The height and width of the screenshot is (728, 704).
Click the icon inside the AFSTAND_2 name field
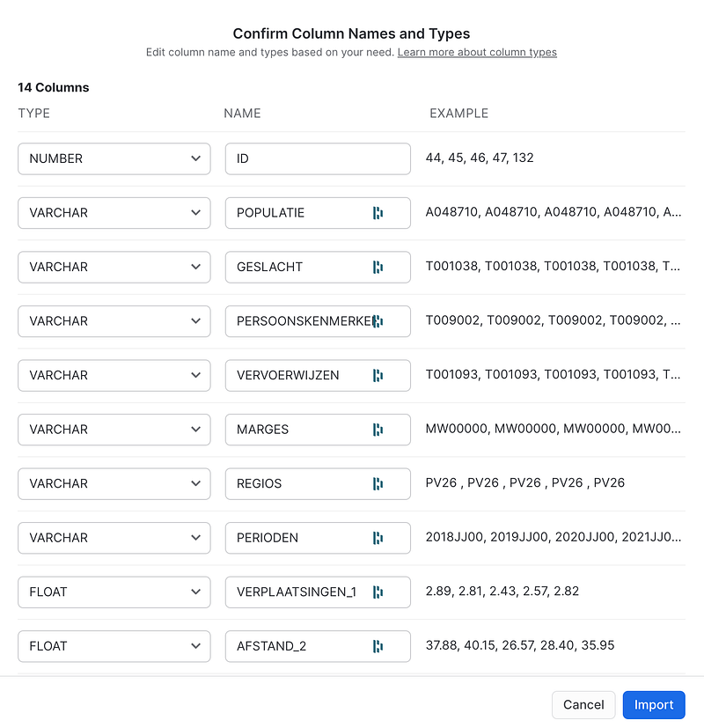(378, 646)
